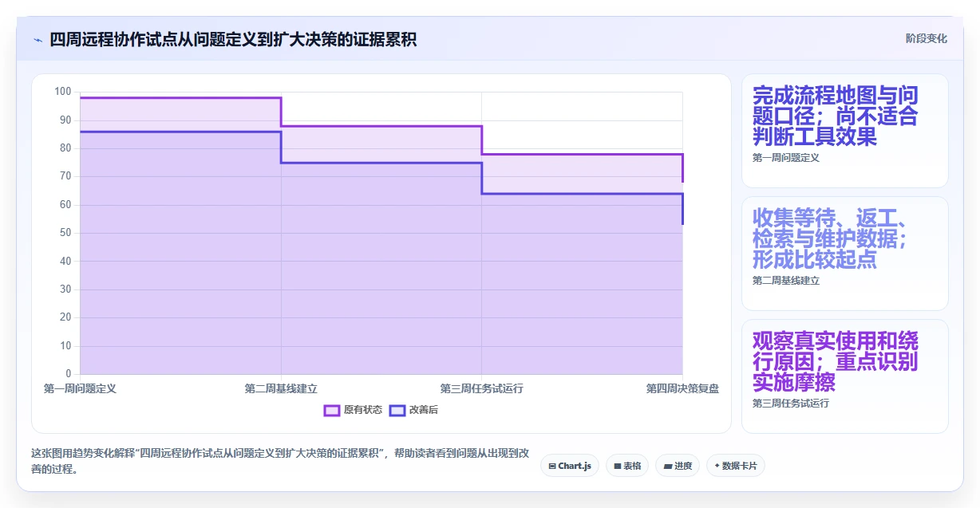Click the icon inside the Chart.js chip
980x508 pixels.
point(551,466)
